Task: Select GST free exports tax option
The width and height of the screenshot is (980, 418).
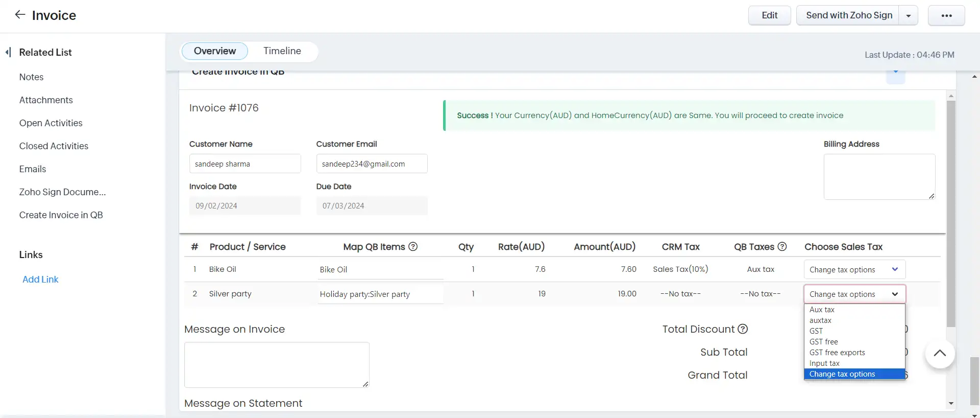Action: coord(837,353)
